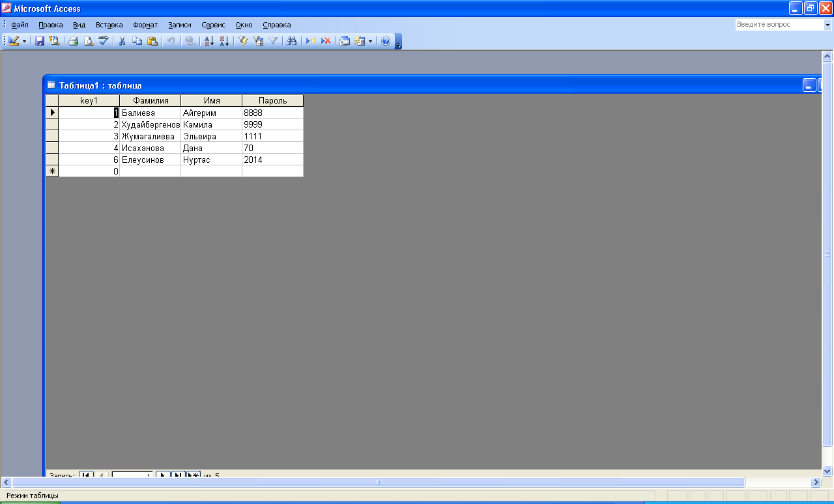The height and width of the screenshot is (504, 834).
Task: Click the Пароль cell '2014'
Action: (272, 160)
